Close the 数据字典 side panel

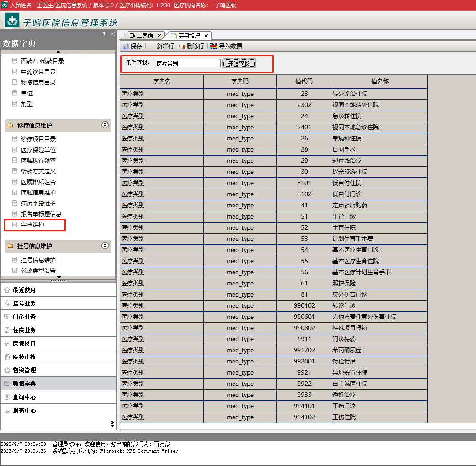tap(112, 34)
